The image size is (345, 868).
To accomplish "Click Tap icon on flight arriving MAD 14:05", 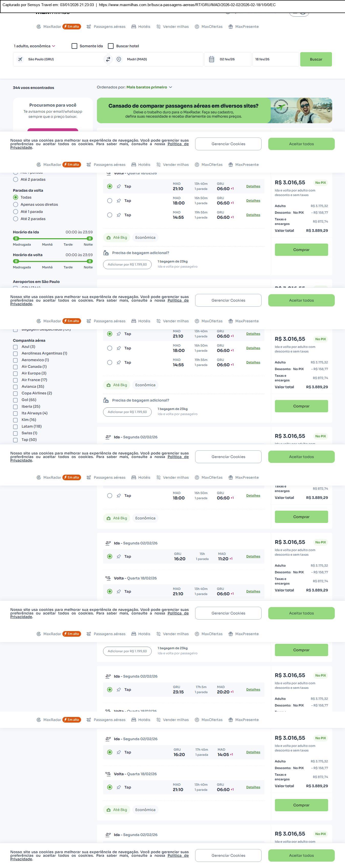I will (x=119, y=752).
